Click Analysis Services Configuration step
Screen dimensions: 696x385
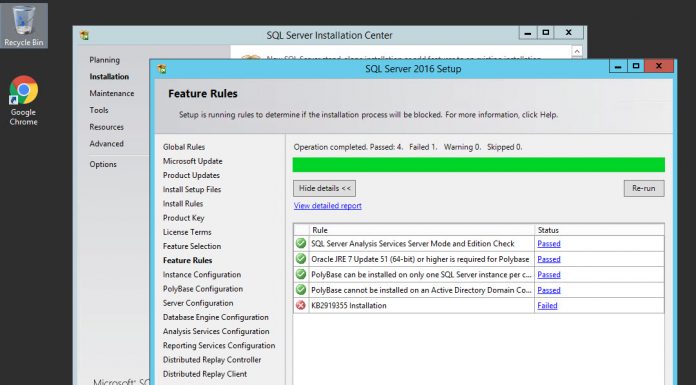click(x=216, y=332)
